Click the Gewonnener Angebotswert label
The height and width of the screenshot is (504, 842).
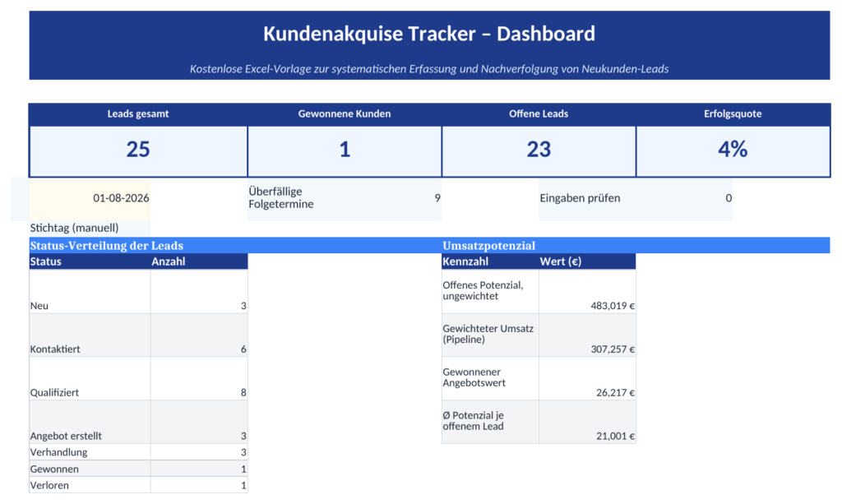pyautogui.click(x=474, y=377)
